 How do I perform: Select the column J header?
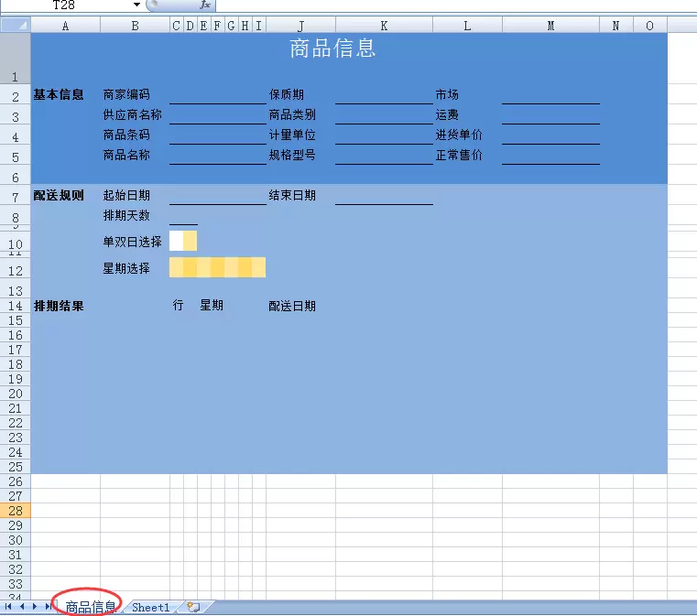(x=301, y=26)
